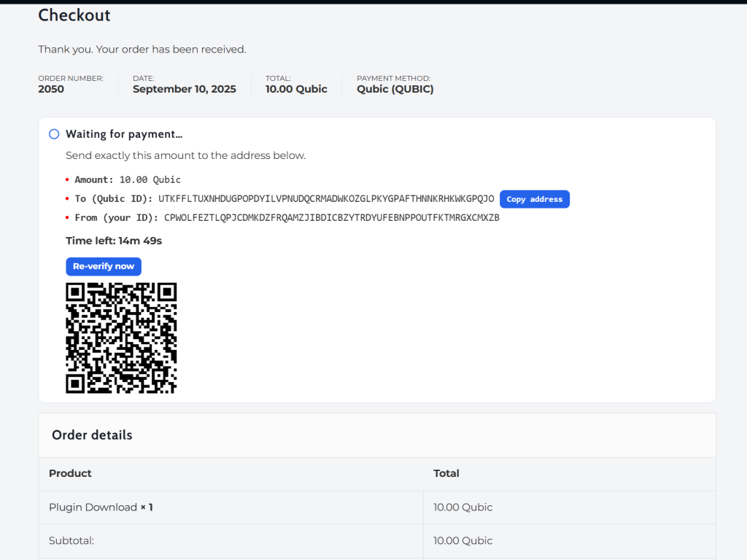The image size is (747, 560).
Task: Click the Copy address button
Action: click(535, 199)
